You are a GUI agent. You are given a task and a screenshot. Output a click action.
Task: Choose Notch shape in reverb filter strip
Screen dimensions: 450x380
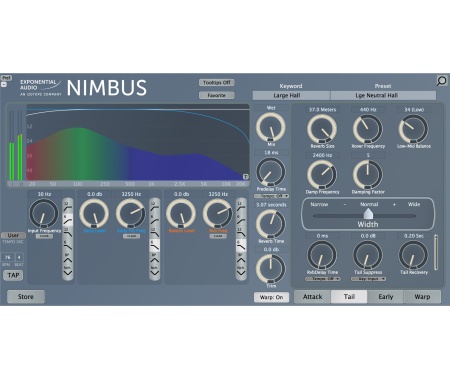(x=241, y=271)
